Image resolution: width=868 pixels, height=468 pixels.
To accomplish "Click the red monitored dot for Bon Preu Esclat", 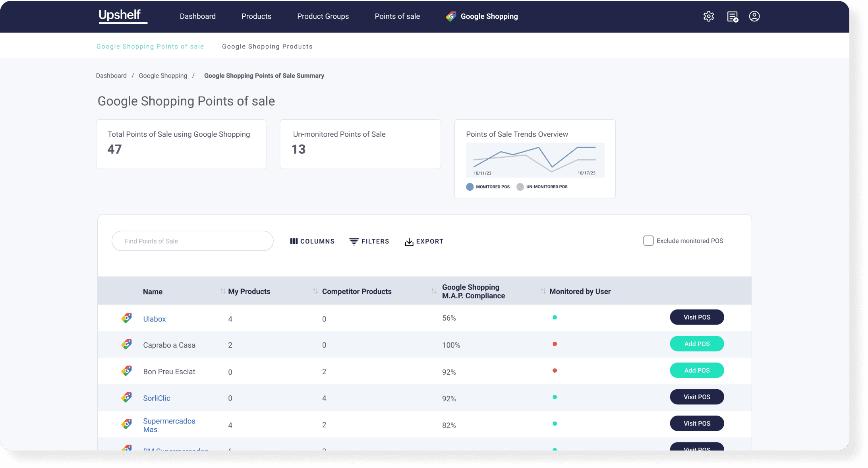I will coord(555,370).
